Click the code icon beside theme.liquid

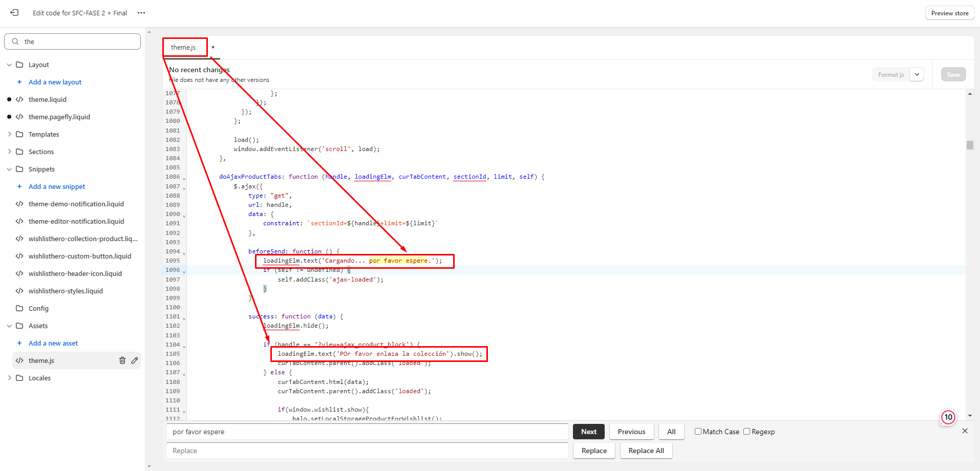pos(19,99)
